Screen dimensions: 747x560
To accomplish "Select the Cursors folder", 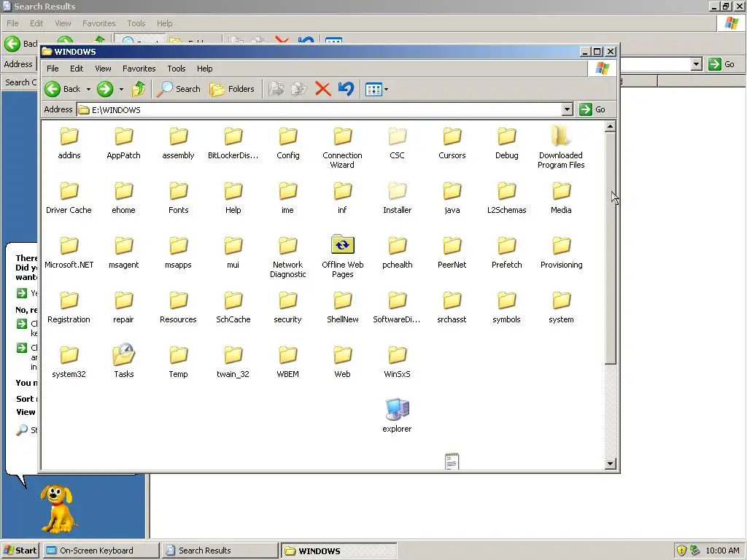I will click(x=452, y=143).
